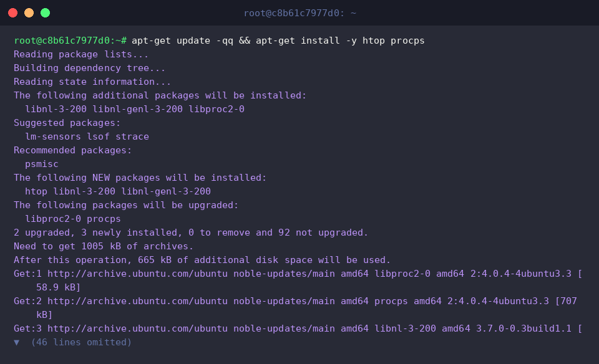Click the 'psmisc' package line
Viewport: 599px width, 364px height.
click(x=42, y=164)
